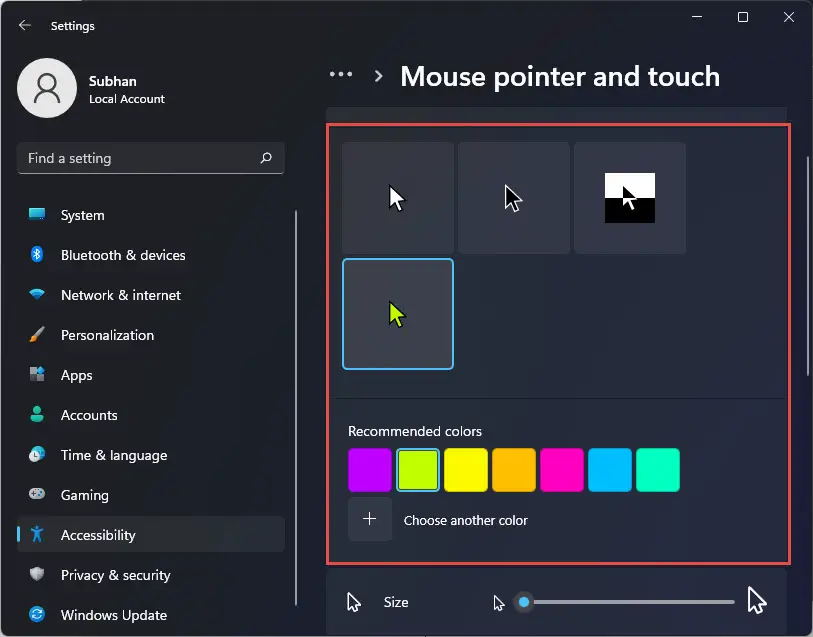The width and height of the screenshot is (813, 637).
Task: Click the small pointer icon before slider
Action: (499, 603)
